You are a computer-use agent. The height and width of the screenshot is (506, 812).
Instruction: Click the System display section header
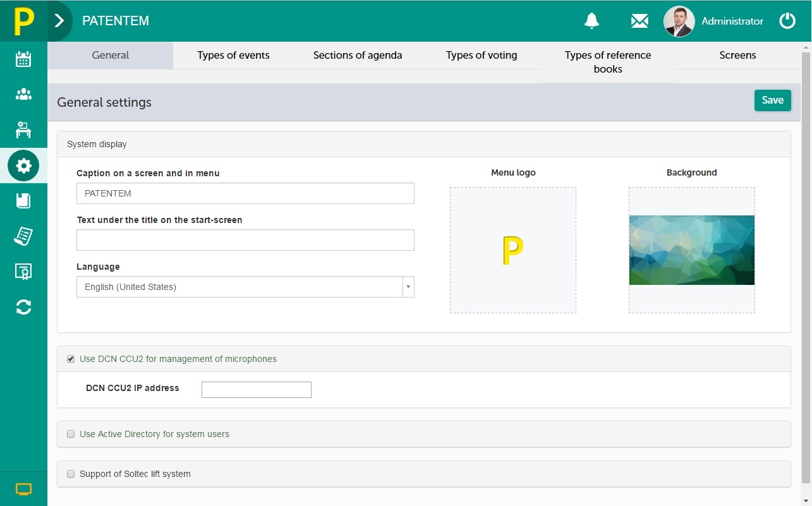[424, 144]
